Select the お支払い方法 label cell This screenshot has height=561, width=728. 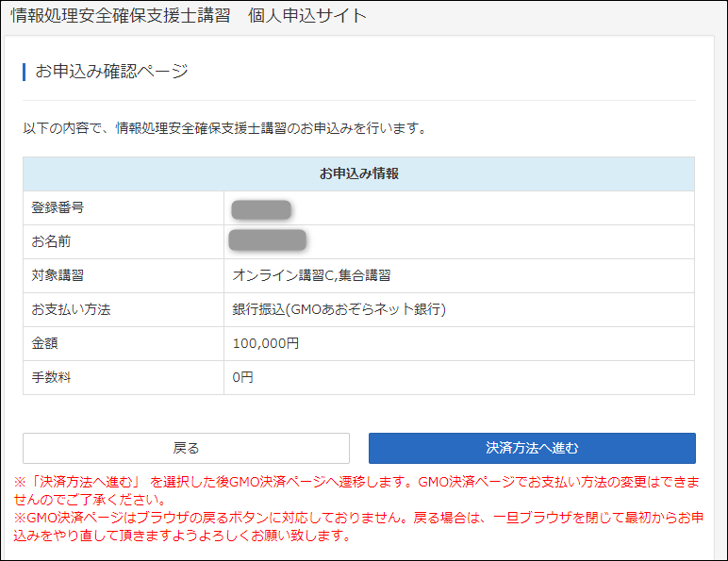(124, 310)
